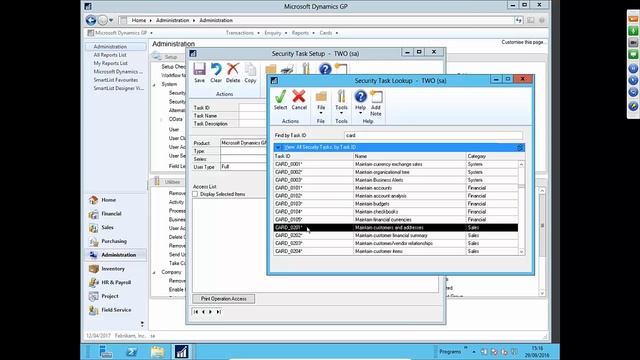Open the File folder icon in Security Task Lookup
640x360 pixels.
click(321, 97)
